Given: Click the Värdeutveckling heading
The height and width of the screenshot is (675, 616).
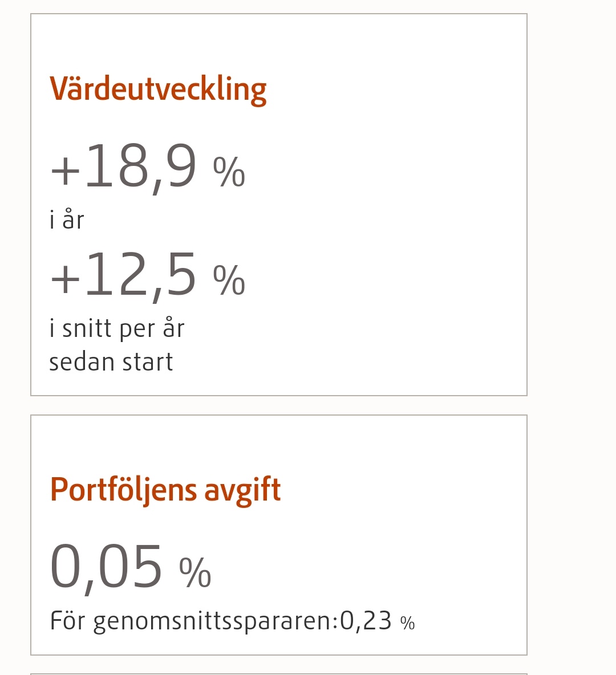Looking at the screenshot, I should [x=158, y=89].
